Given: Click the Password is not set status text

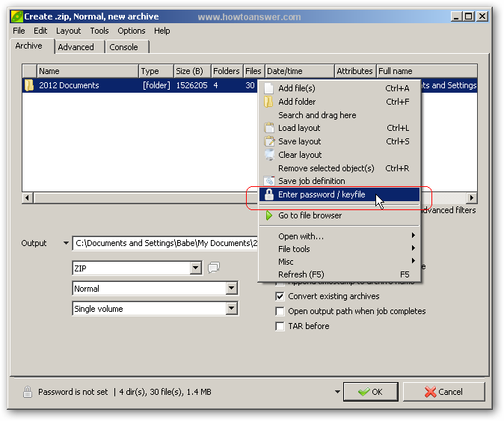Looking at the screenshot, I should tap(73, 392).
